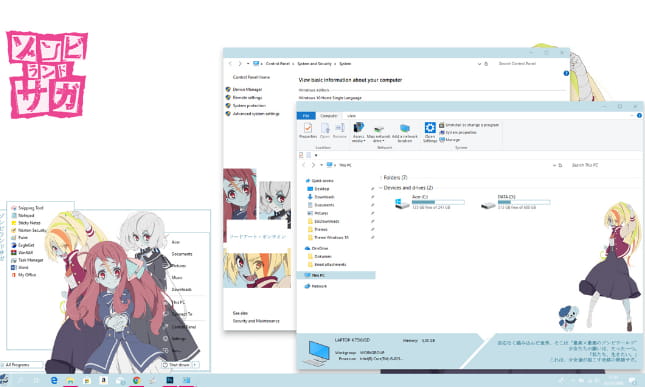Go forward in the File Explorer window

313,165
